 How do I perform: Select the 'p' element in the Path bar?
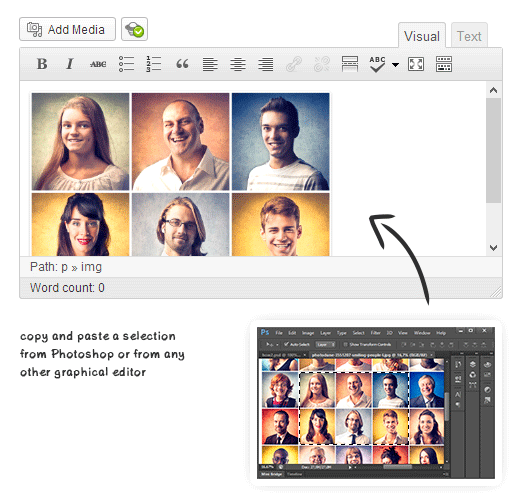pos(65,267)
